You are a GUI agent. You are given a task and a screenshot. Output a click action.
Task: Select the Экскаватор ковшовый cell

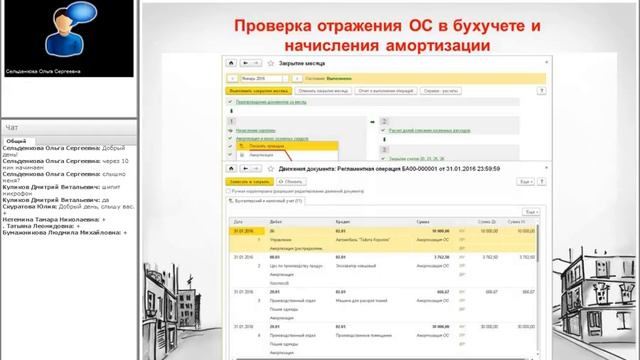[x=356, y=266]
